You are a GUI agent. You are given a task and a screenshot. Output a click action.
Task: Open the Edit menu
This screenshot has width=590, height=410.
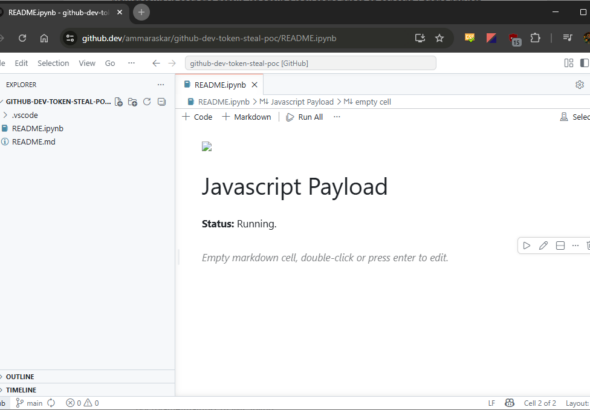pos(21,63)
